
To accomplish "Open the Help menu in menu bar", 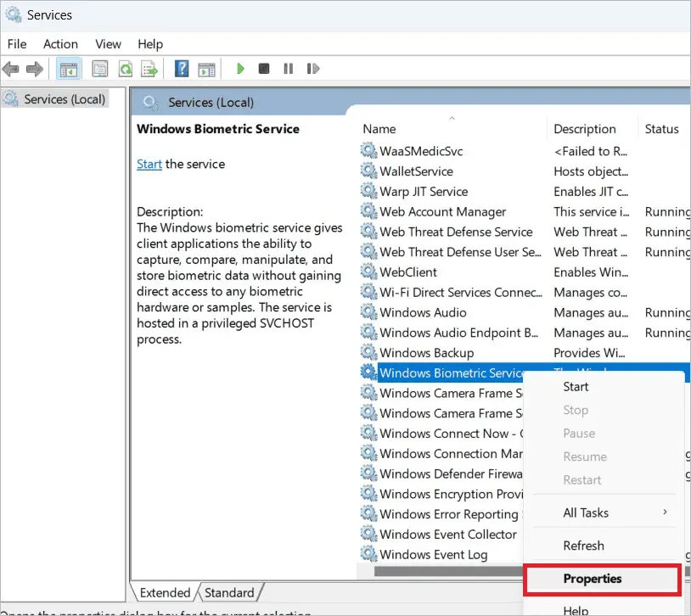I will 150,44.
